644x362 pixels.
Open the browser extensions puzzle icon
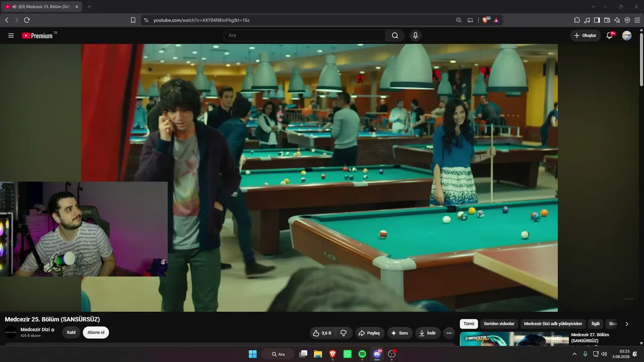click(577, 20)
